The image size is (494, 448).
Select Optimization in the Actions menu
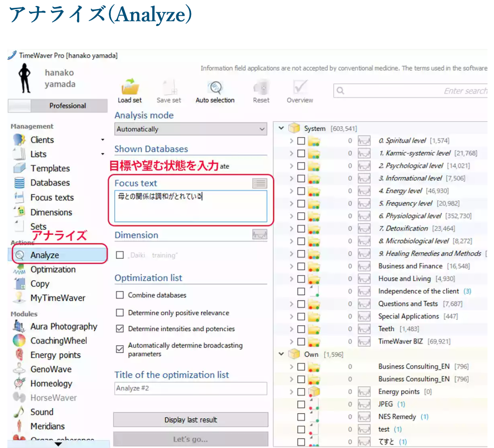pyautogui.click(x=53, y=270)
